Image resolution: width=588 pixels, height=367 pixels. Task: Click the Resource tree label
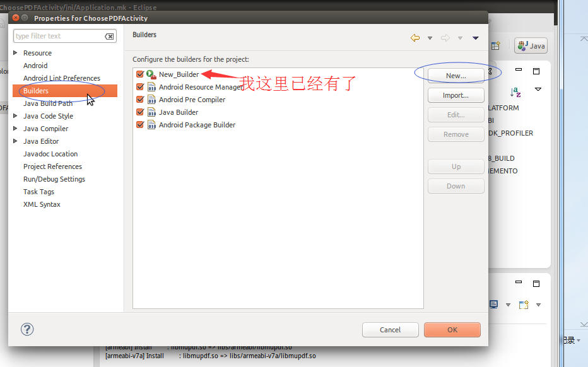pyautogui.click(x=37, y=53)
